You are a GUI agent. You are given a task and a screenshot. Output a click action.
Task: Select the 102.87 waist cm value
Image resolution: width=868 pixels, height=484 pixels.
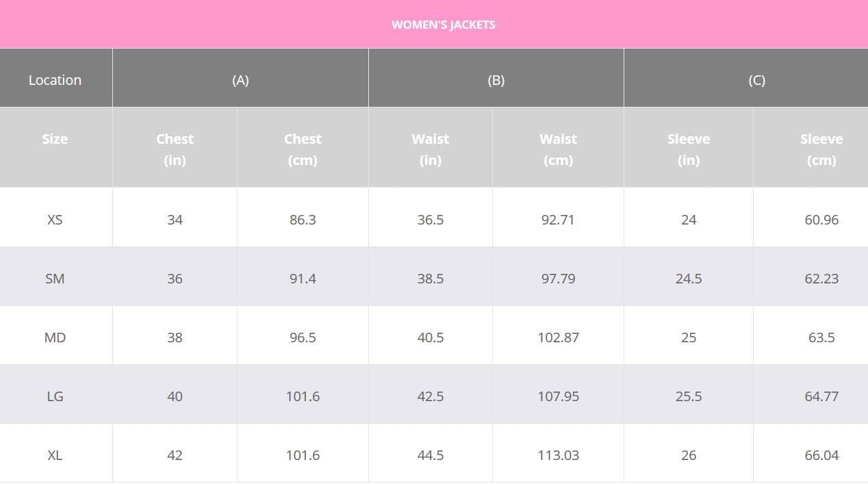pyautogui.click(x=558, y=337)
